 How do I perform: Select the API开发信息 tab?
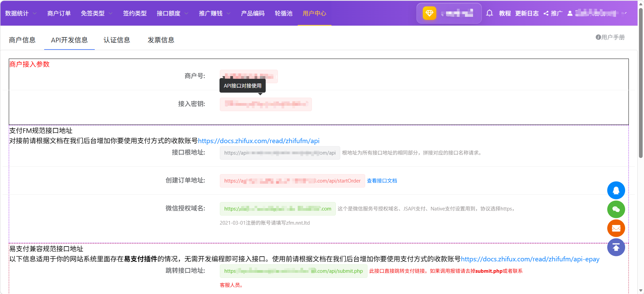69,40
